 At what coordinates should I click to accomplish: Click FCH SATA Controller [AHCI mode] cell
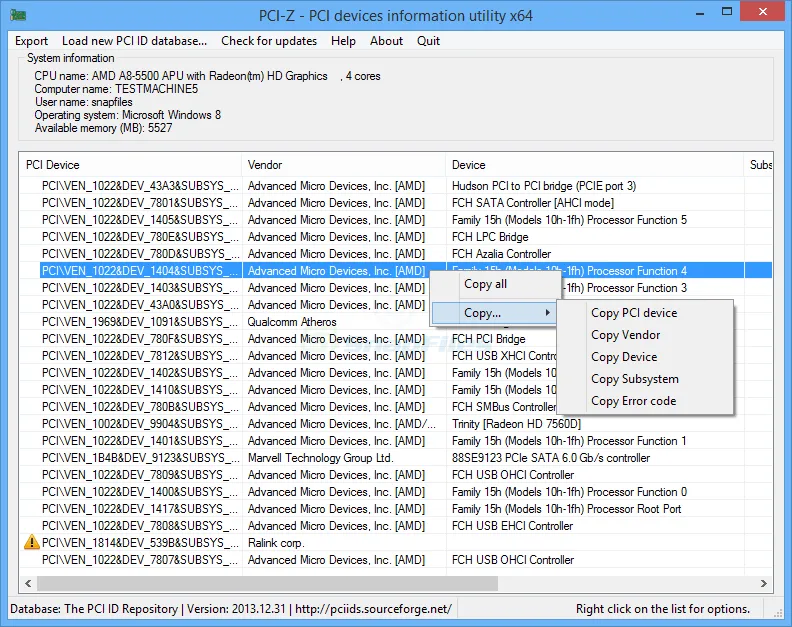[x=533, y=203]
